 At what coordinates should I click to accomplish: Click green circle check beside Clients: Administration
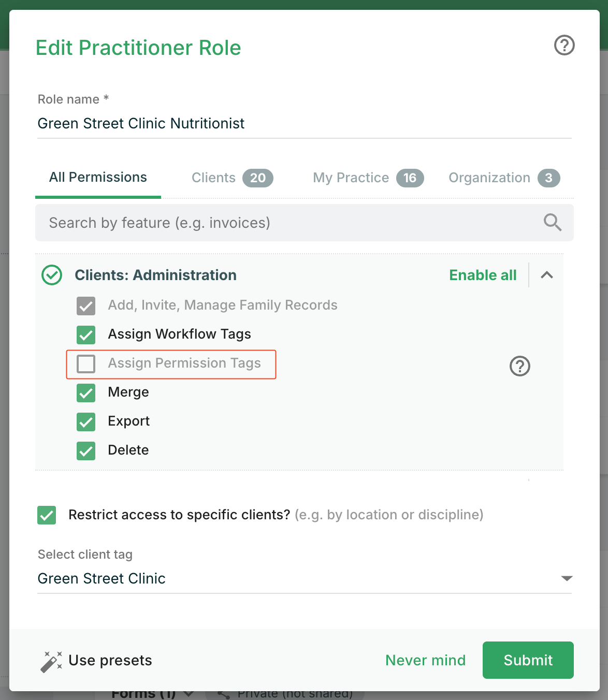pyautogui.click(x=52, y=275)
